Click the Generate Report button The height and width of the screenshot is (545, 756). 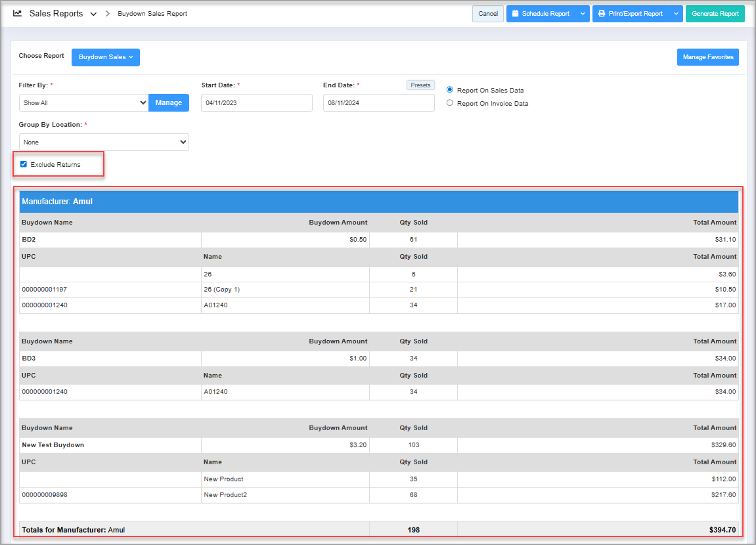[715, 14]
